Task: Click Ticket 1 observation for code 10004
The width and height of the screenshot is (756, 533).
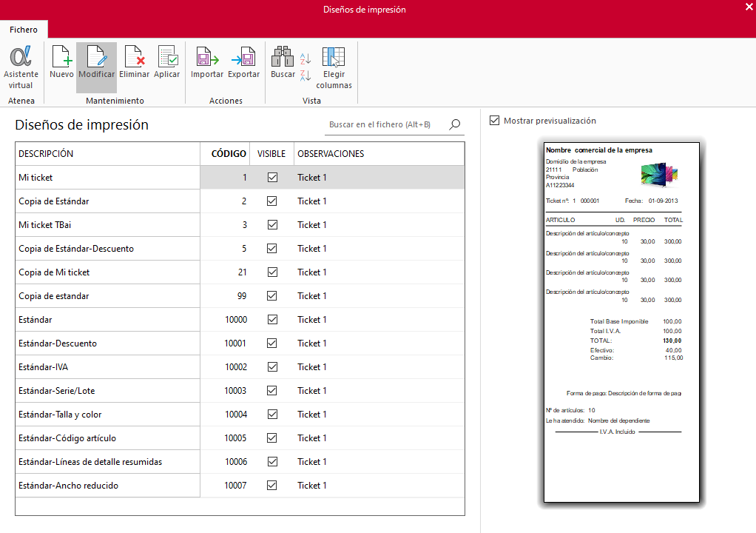Action: (379, 415)
